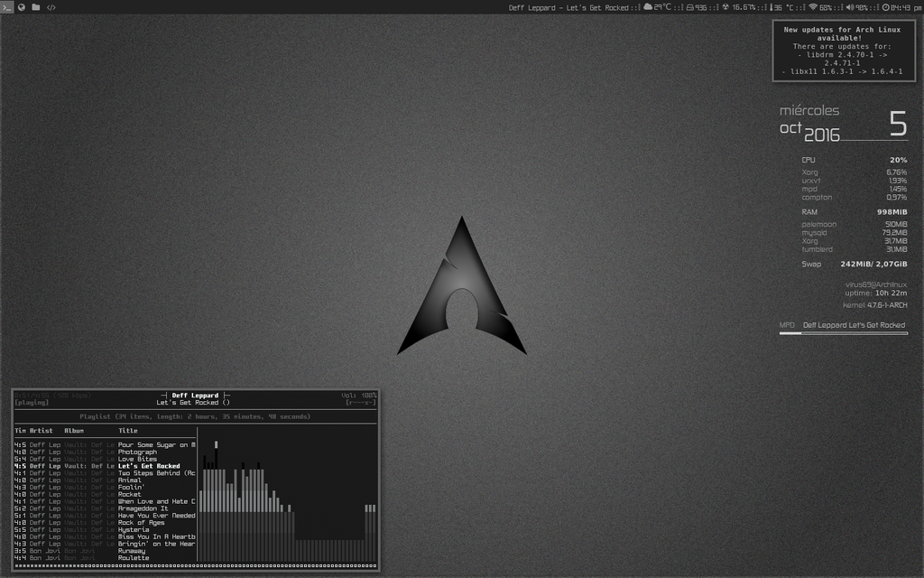The height and width of the screenshot is (578, 924).
Task: Select the Love Bites track
Action: tap(105, 459)
